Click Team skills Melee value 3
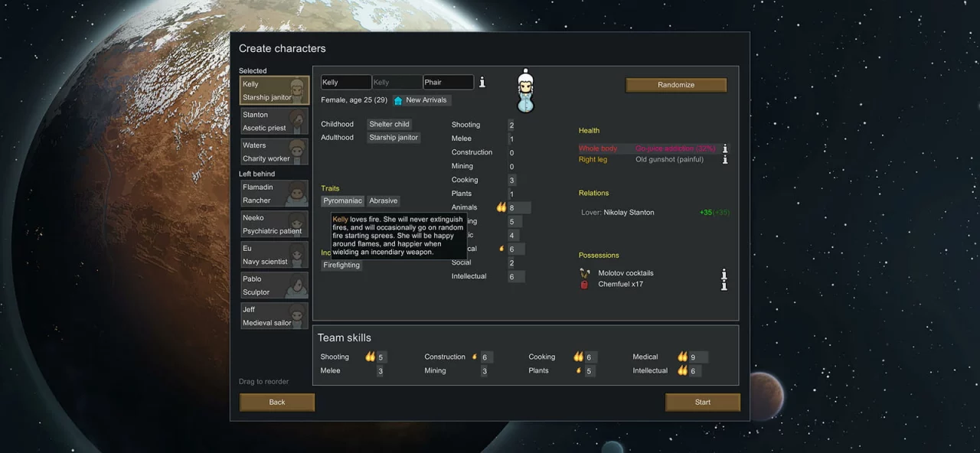 [380, 371]
